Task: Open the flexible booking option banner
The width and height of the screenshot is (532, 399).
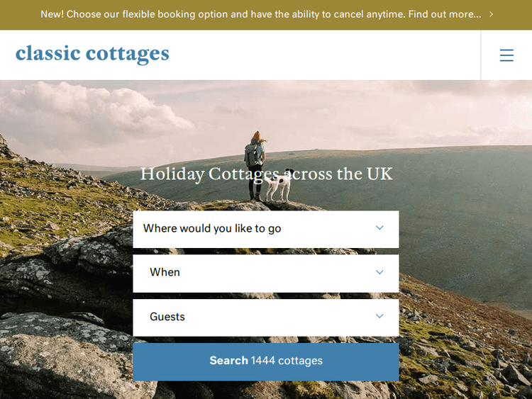Action: coord(266,15)
